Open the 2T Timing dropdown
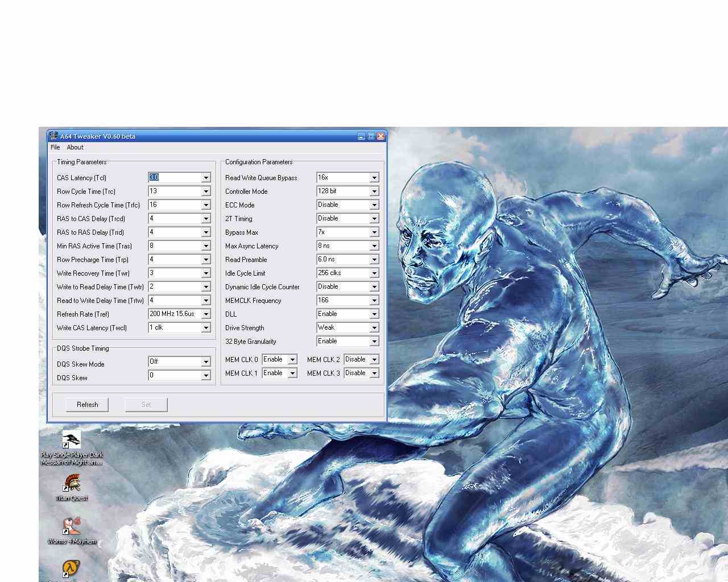This screenshot has height=582, width=728. pos(374,219)
